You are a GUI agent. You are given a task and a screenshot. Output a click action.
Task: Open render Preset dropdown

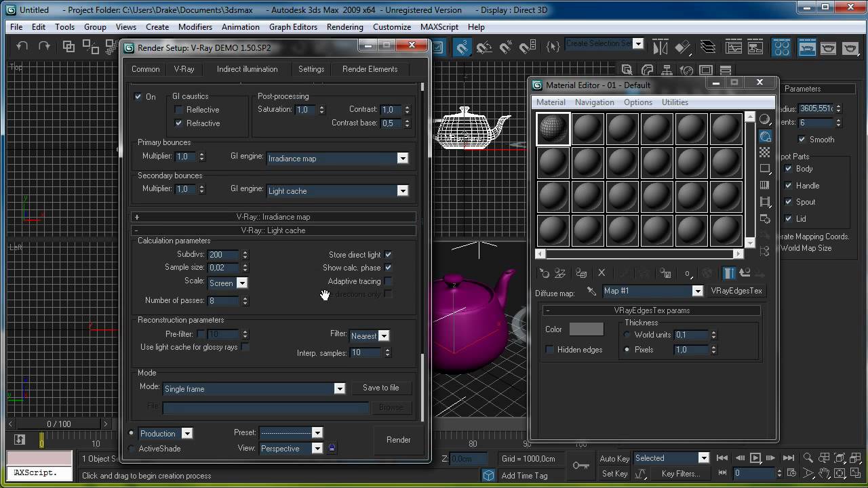point(291,432)
